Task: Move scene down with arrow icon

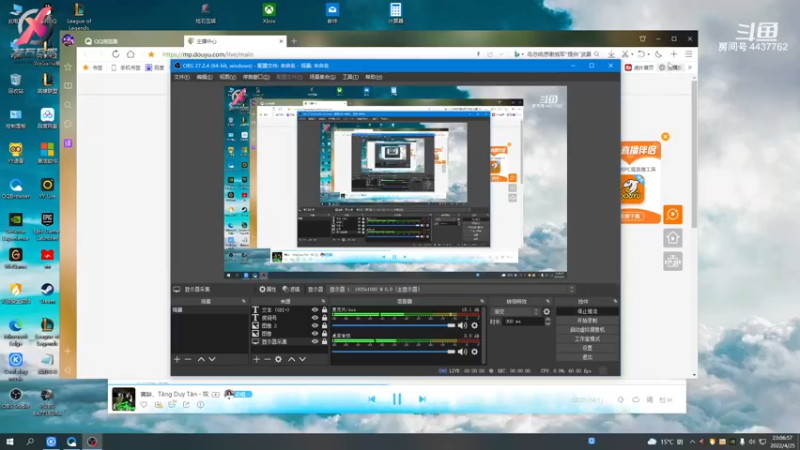Action: point(212,359)
